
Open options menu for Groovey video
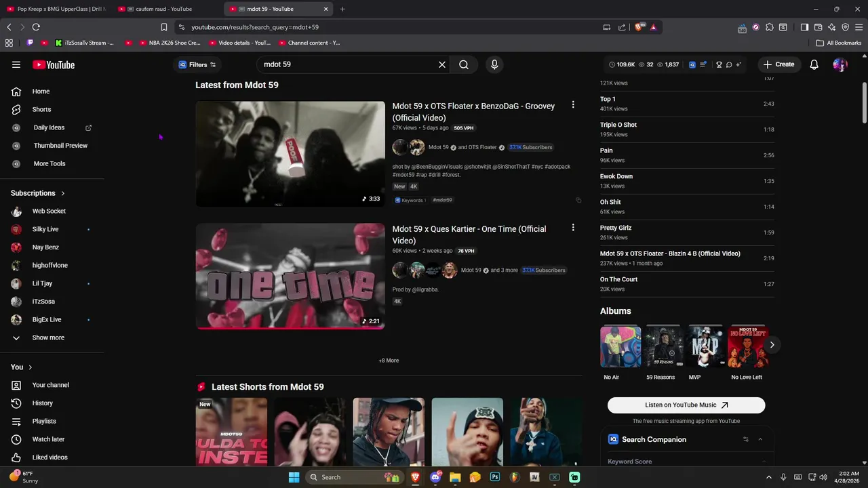tap(573, 105)
